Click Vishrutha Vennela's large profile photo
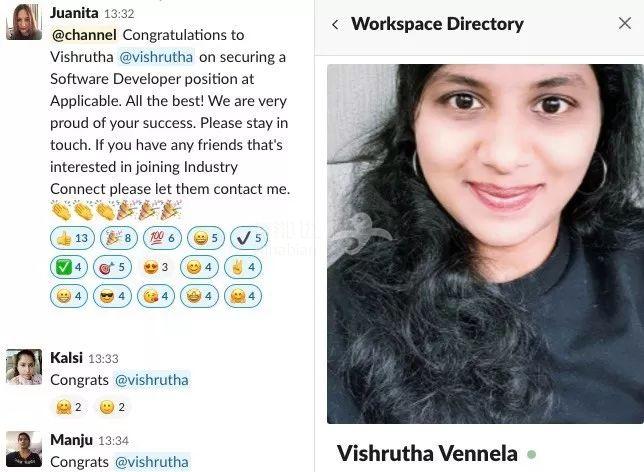This screenshot has height=472, width=644. coord(485,244)
